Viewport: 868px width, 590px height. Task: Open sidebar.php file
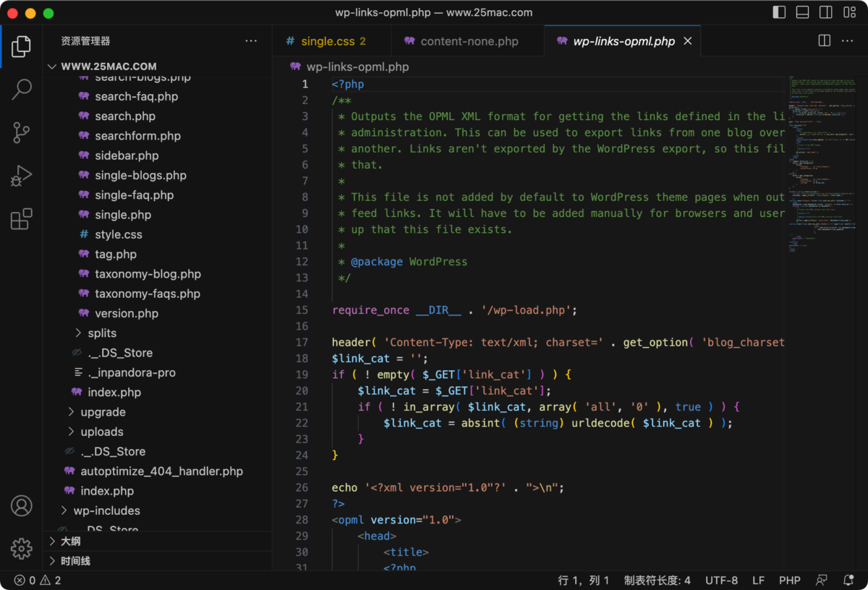point(127,155)
